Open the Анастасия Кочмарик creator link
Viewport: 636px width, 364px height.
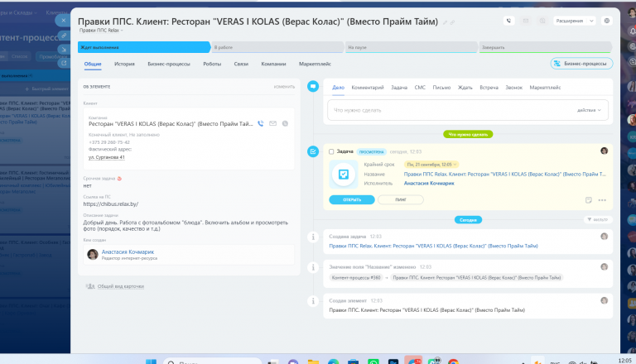pyautogui.click(x=128, y=251)
